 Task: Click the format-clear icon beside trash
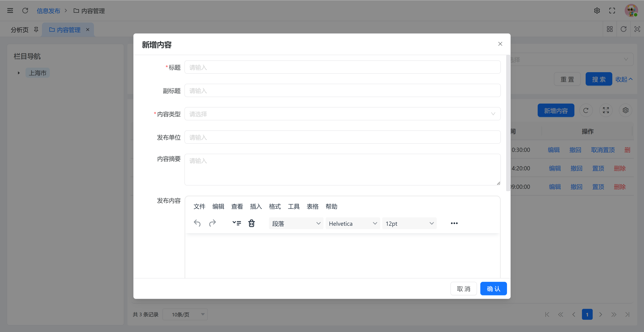click(x=236, y=223)
